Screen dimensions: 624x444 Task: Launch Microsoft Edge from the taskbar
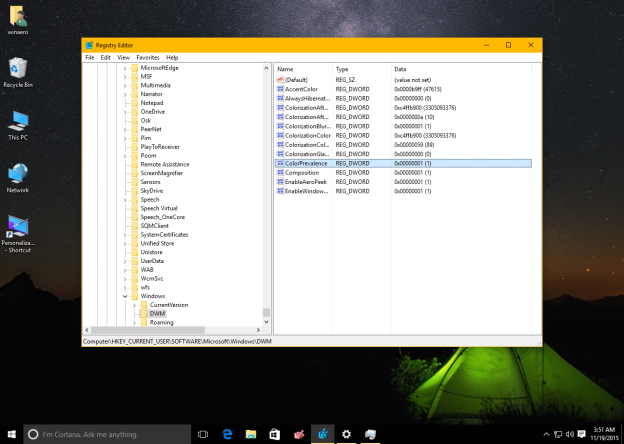(x=227, y=434)
